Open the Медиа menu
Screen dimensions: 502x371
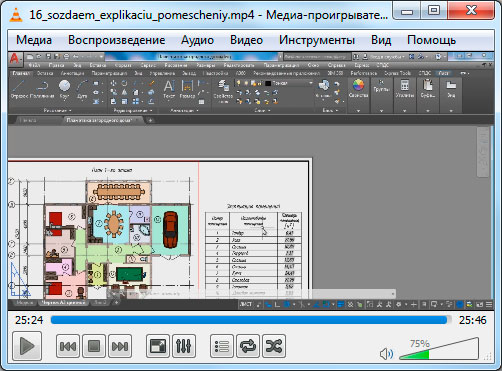[x=34, y=40]
